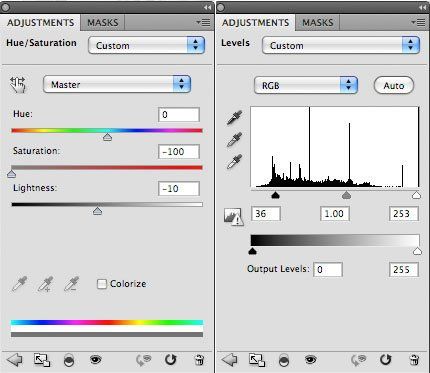The height and width of the screenshot is (373, 430).
Task: Close the Levels panel window
Action: [221, 7]
